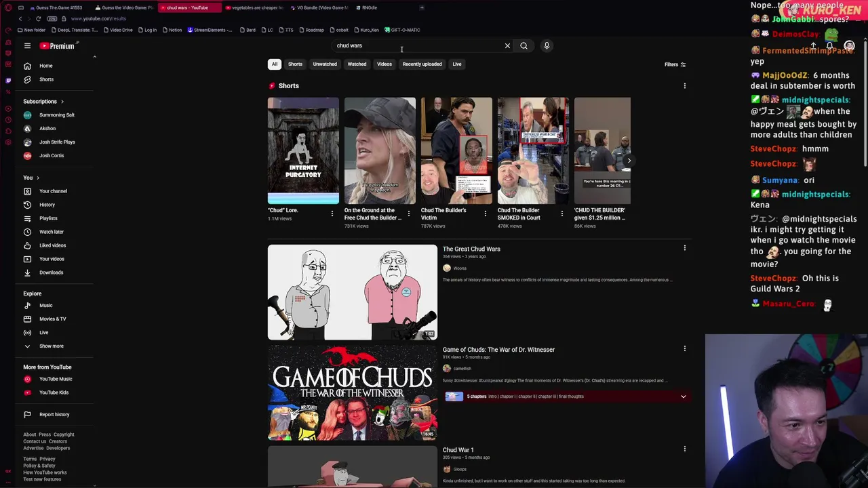Open more options for Shorts shelf
Viewport: 868px width, 488px height.
coord(685,86)
